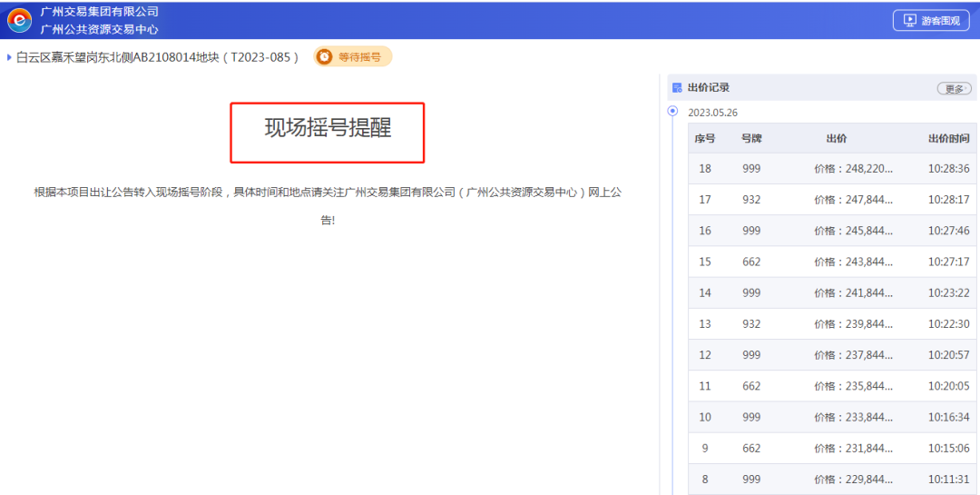
Task: Click sequence number 16 in bid table
Action: point(705,231)
